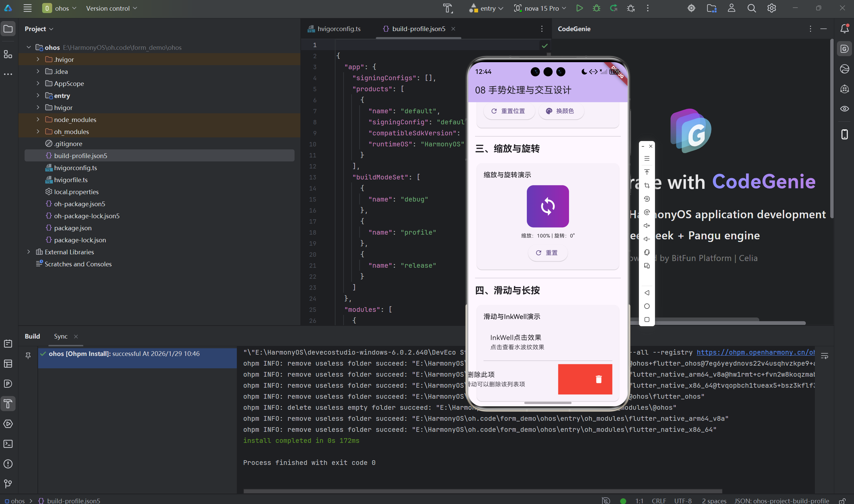Click the notifications bell icon
854x504 pixels.
(x=845, y=29)
